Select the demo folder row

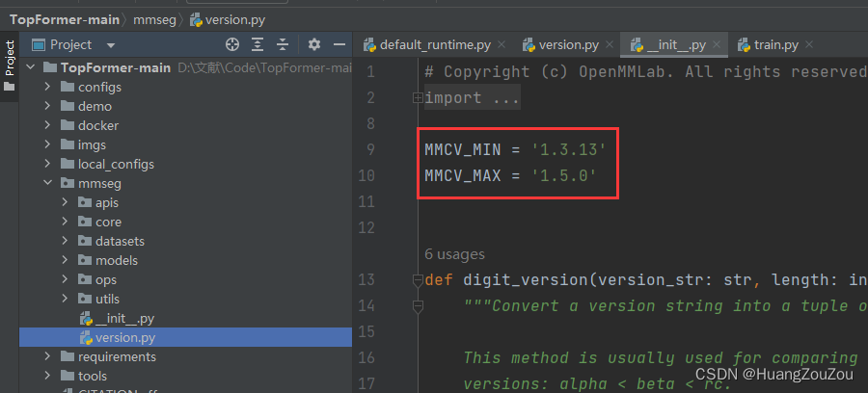(185, 106)
